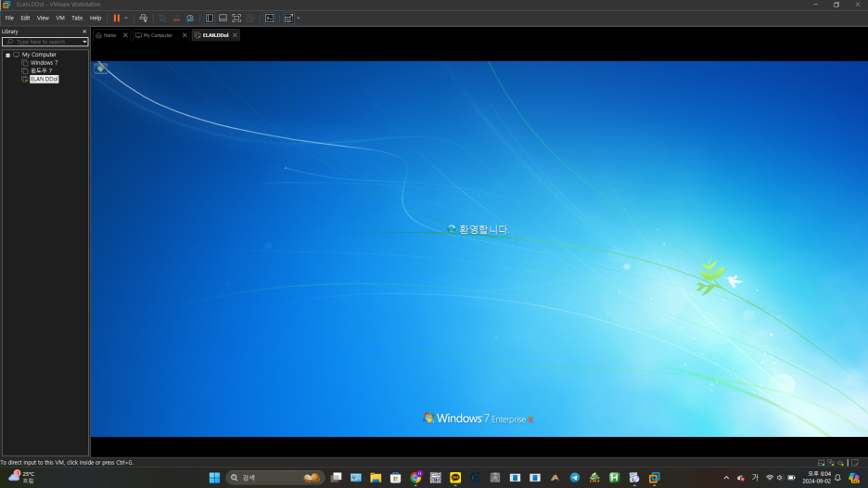Viewport: 868px width, 488px height.
Task: Open the stretch guest dropdown arrow
Action: pyautogui.click(x=299, y=19)
